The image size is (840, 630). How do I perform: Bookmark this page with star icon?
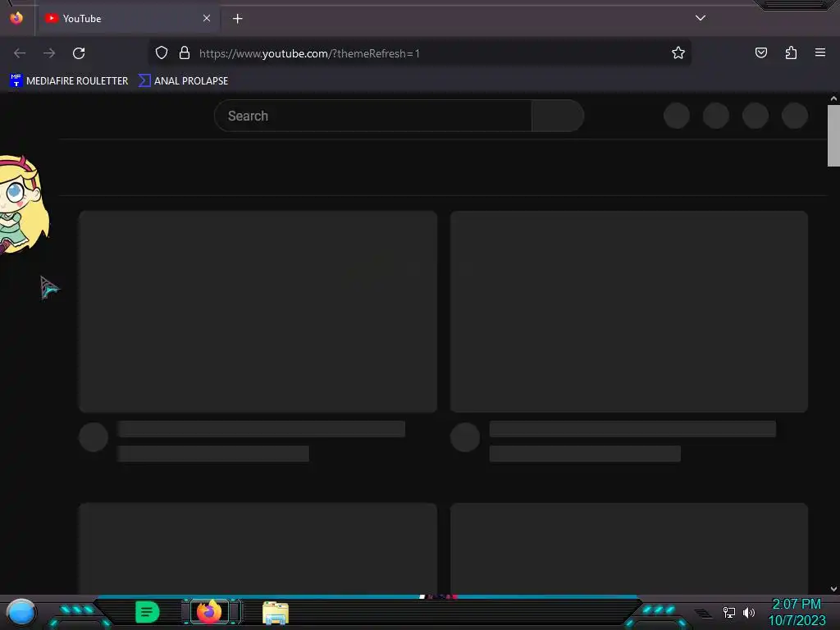[x=678, y=53]
